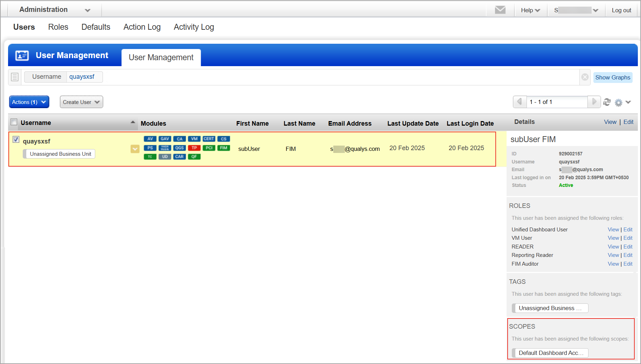Open the Activity Log tab
The height and width of the screenshot is (364, 641).
click(194, 27)
